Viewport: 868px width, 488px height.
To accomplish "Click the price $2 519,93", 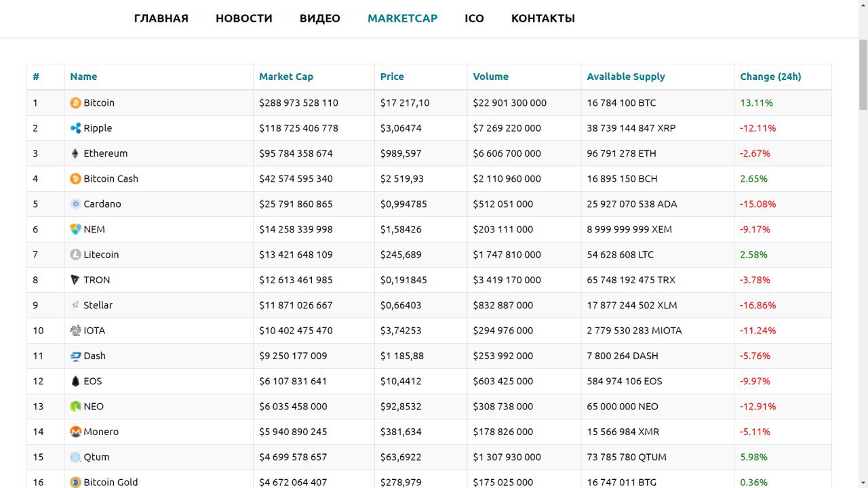I will (x=402, y=179).
